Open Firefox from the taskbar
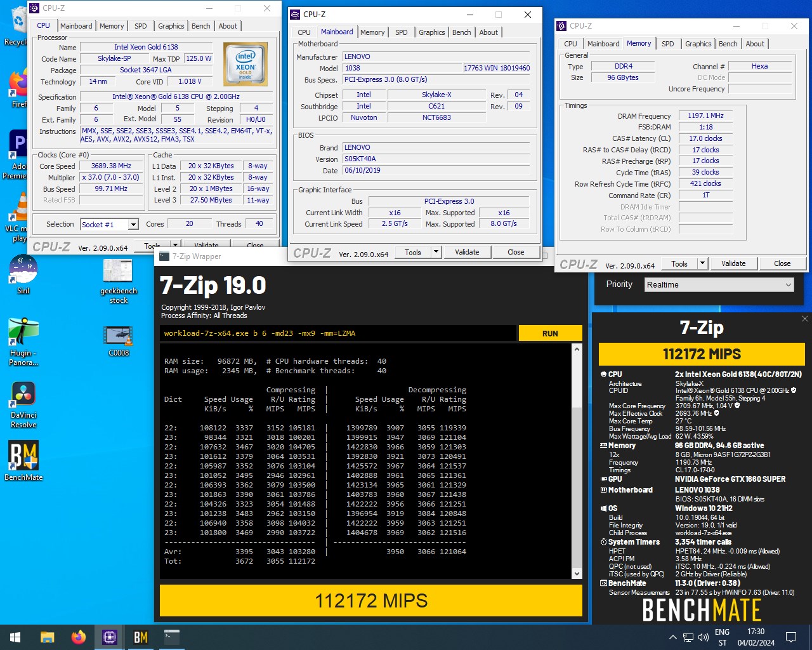The width and height of the screenshot is (812, 650). click(78, 637)
